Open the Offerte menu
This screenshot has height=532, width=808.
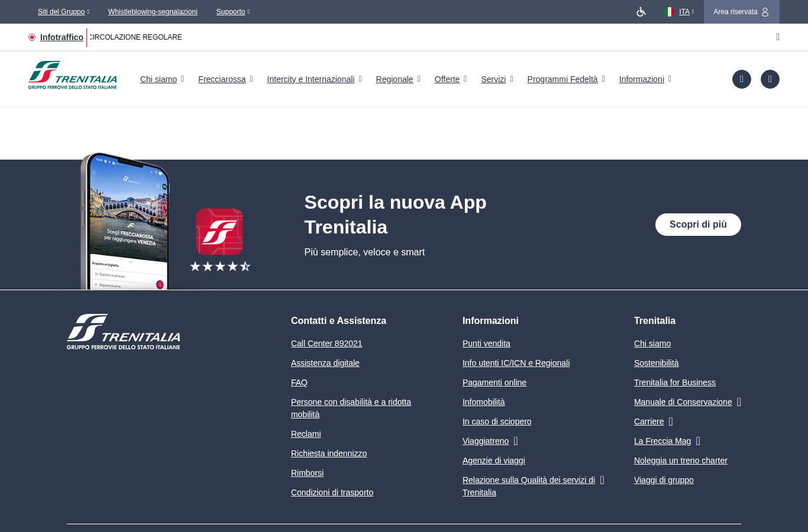click(x=451, y=79)
